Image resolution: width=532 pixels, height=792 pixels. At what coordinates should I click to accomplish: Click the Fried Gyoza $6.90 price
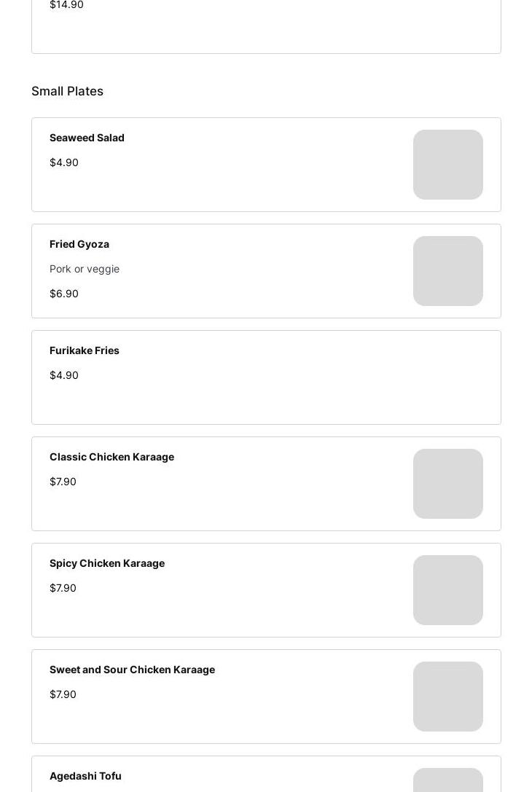point(64,294)
